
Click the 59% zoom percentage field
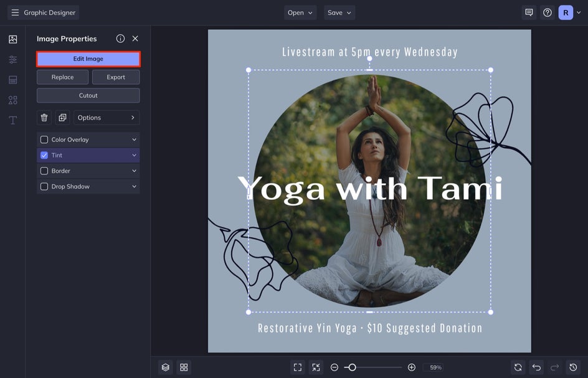coord(433,367)
